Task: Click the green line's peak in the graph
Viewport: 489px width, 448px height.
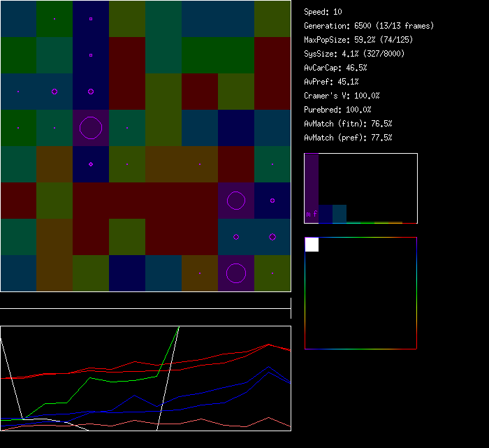Action: 179,327
